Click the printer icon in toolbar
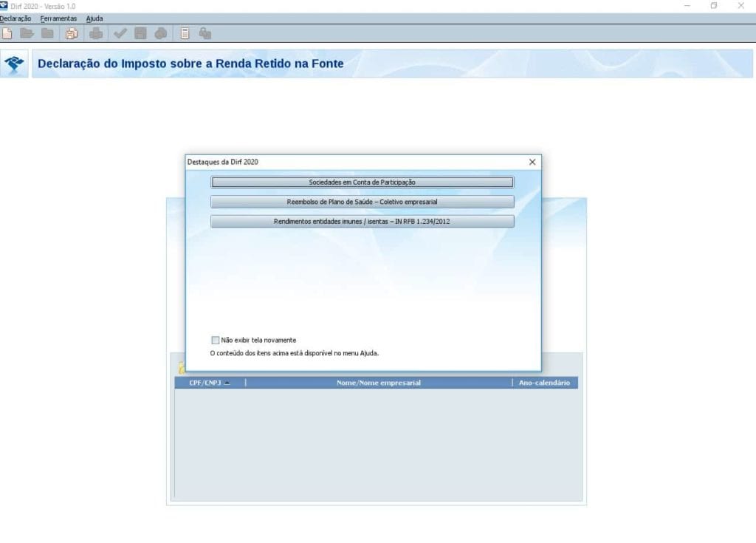 pyautogui.click(x=96, y=33)
